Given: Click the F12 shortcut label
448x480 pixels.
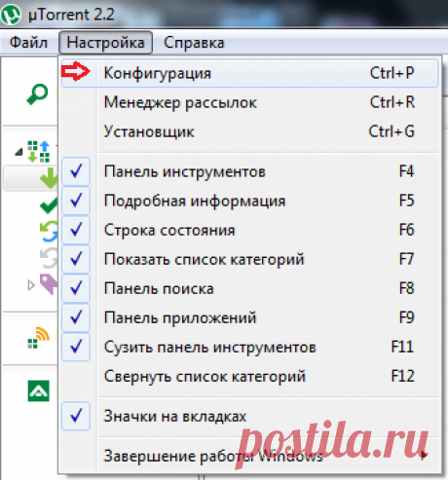Looking at the screenshot, I should pyautogui.click(x=403, y=376).
